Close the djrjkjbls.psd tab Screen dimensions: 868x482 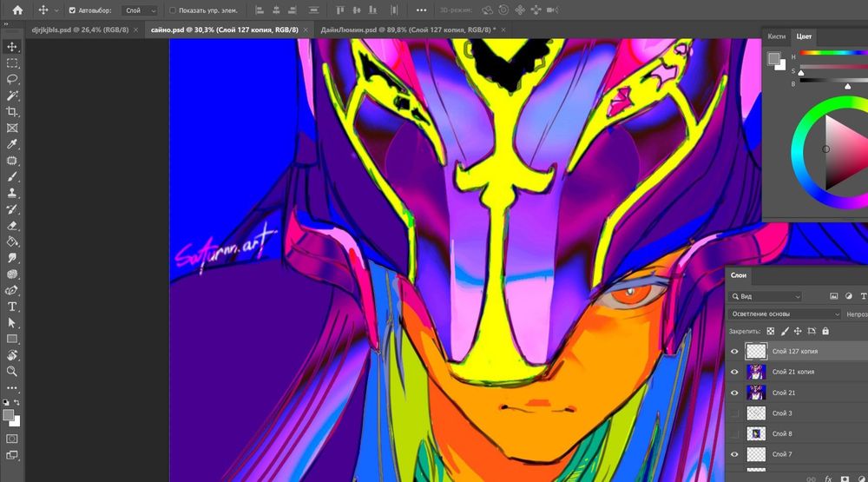coord(136,30)
